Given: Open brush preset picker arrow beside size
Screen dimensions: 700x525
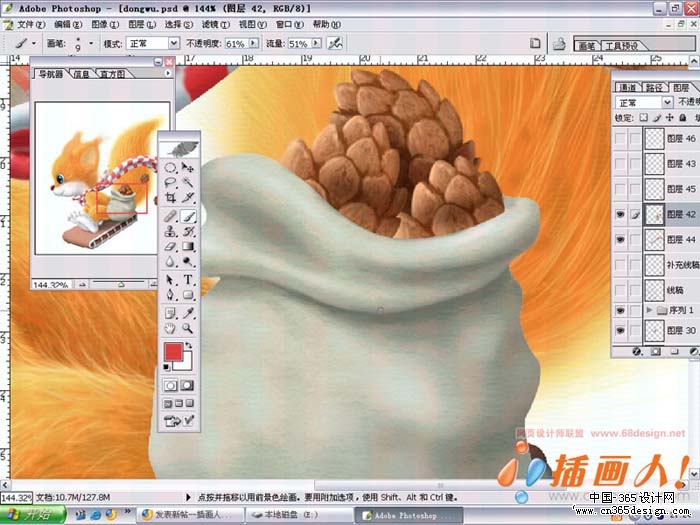Looking at the screenshot, I should coord(91,43).
